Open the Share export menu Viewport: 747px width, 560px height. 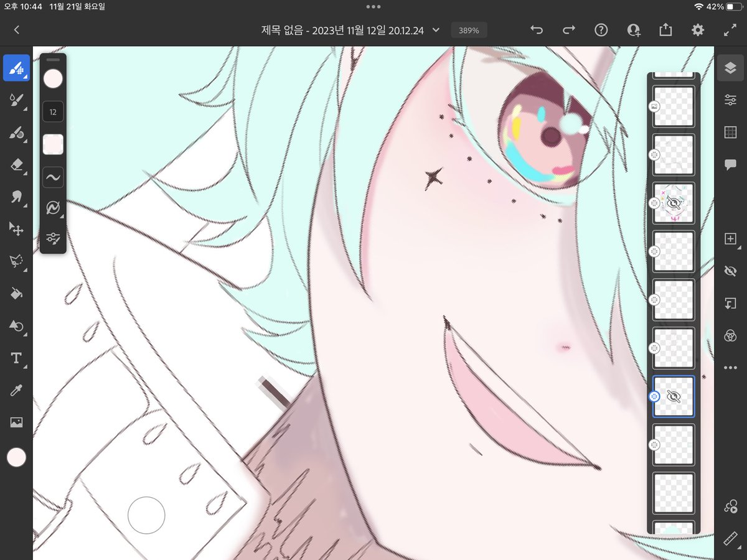tap(665, 30)
